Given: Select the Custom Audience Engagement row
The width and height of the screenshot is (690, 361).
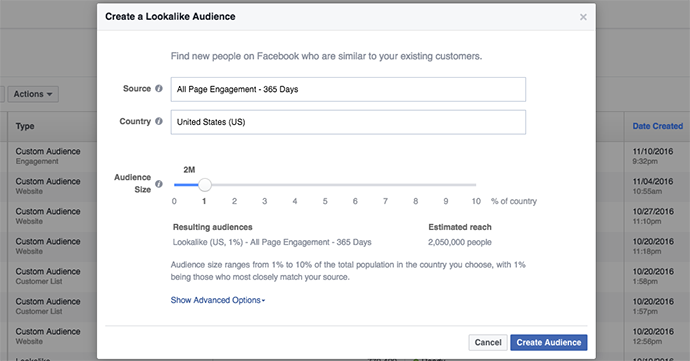Looking at the screenshot, I should pyautogui.click(x=48, y=156).
